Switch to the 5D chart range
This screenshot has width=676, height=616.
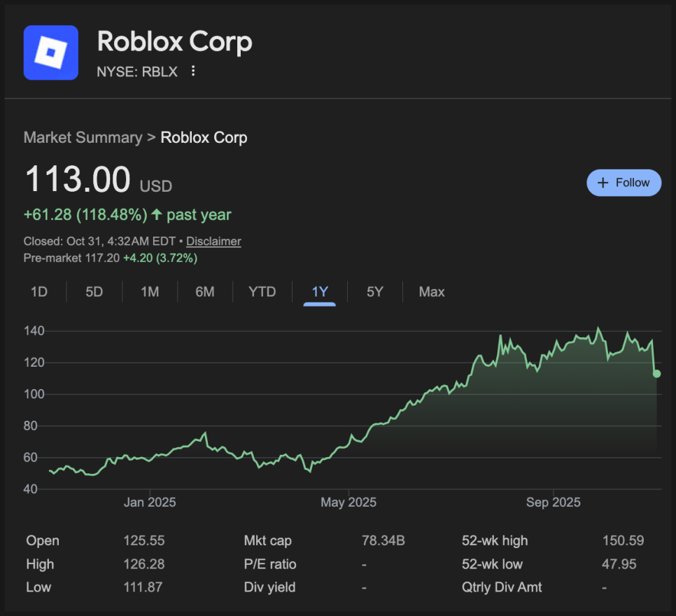point(94,292)
